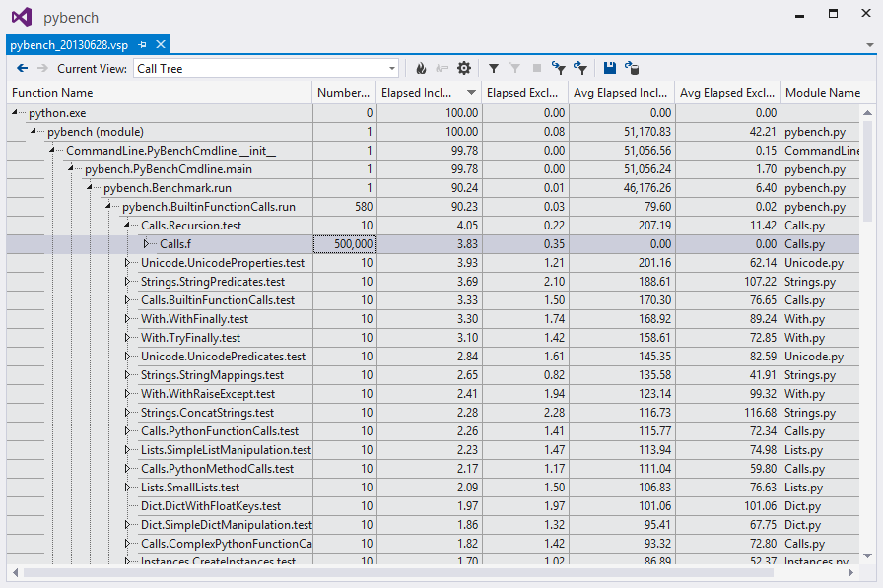Click the funnel with right arrow icon
The height and width of the screenshot is (588, 883).
point(580,68)
